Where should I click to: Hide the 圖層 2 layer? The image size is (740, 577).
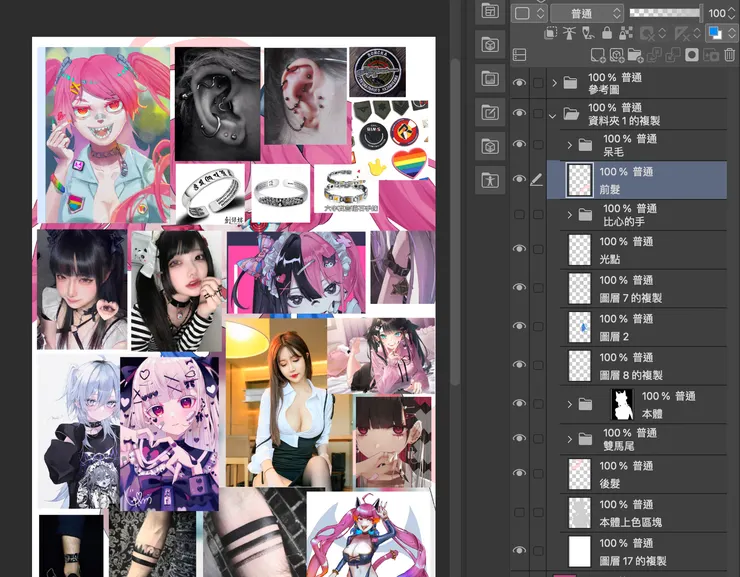(519, 326)
